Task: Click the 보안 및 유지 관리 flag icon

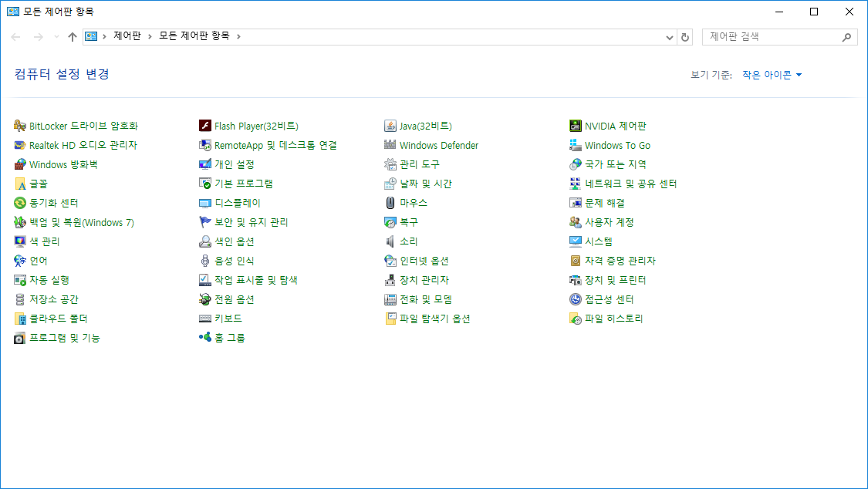Action: [205, 222]
